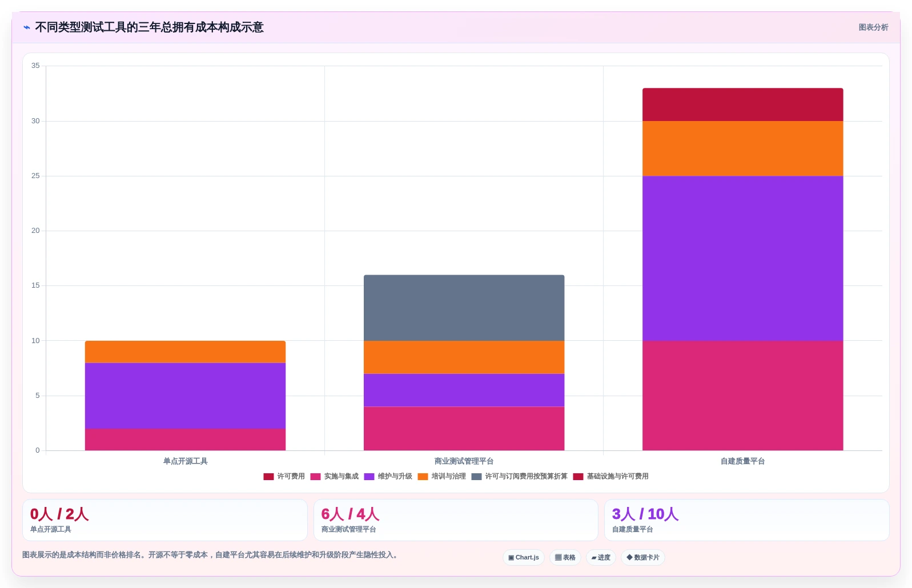This screenshot has height=588, width=912.
Task: Click the y-axis value 0
Action: (38, 450)
